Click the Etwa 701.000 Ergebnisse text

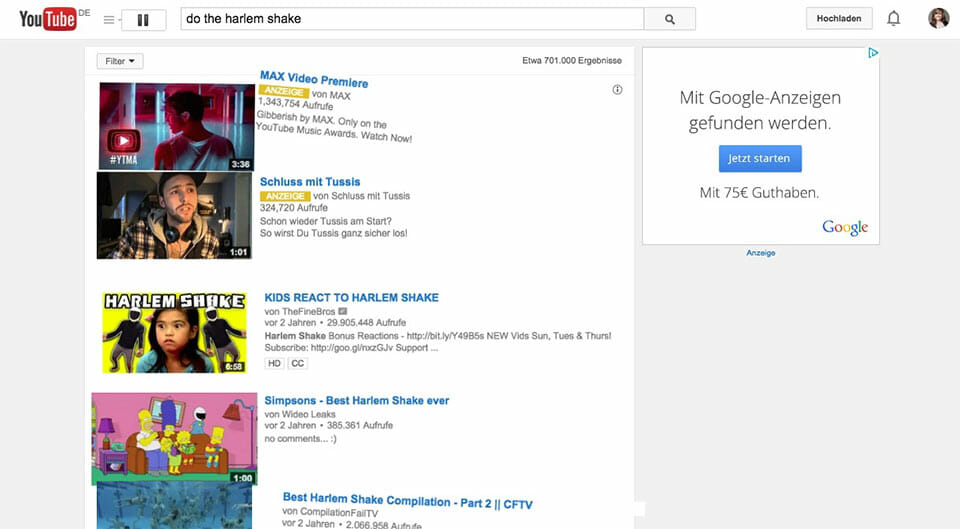coord(572,61)
